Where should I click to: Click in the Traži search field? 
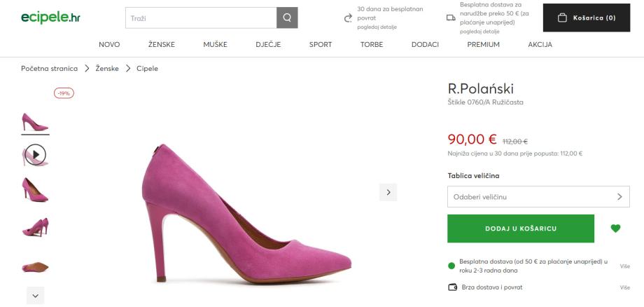click(x=201, y=18)
